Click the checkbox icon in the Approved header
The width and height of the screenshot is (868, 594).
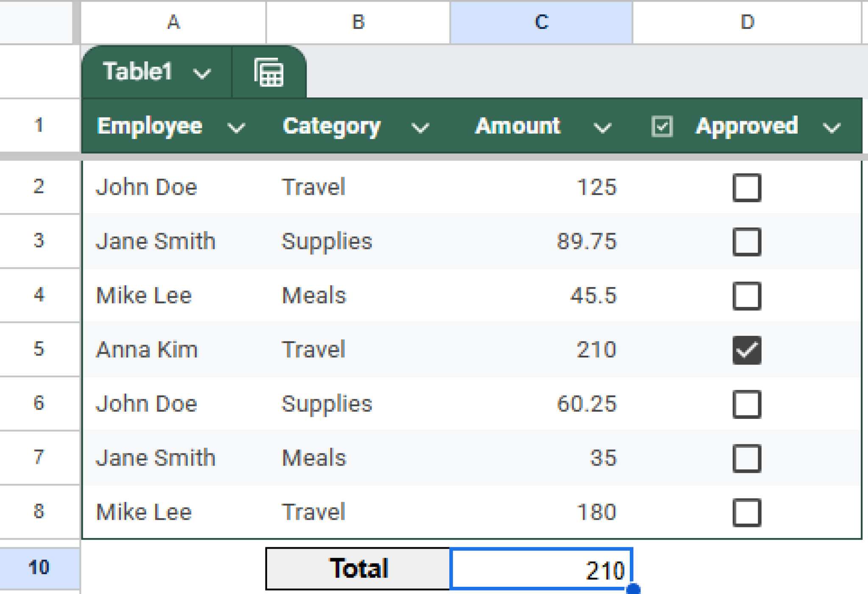click(661, 126)
